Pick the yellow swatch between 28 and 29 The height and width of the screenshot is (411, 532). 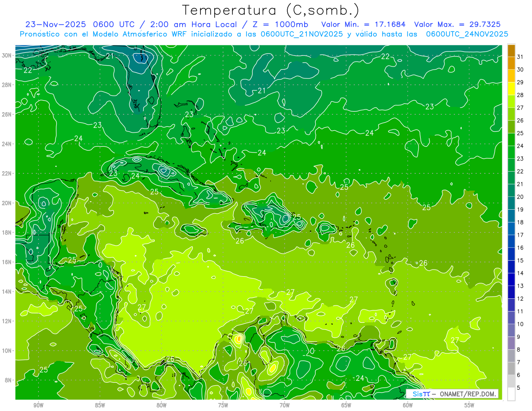tap(511, 89)
